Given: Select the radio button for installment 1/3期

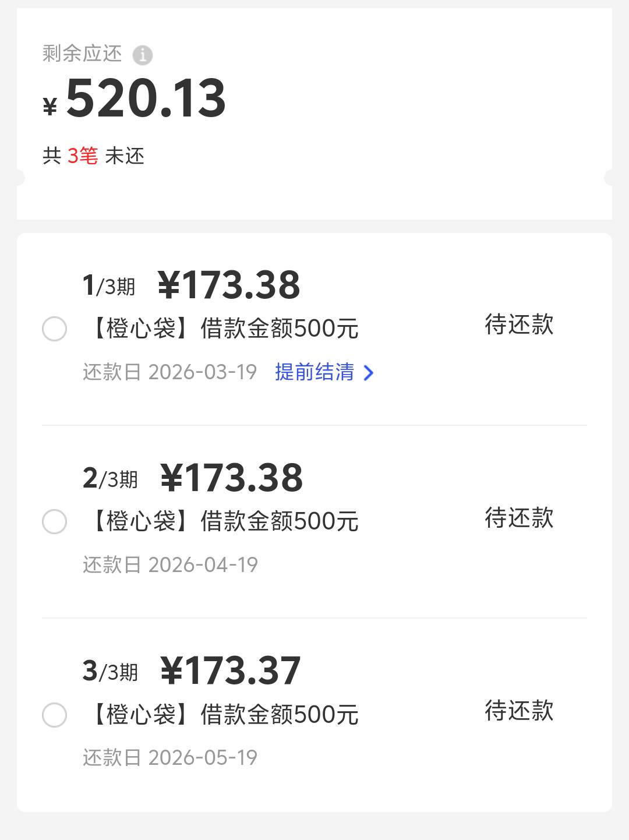Looking at the screenshot, I should pos(55,329).
